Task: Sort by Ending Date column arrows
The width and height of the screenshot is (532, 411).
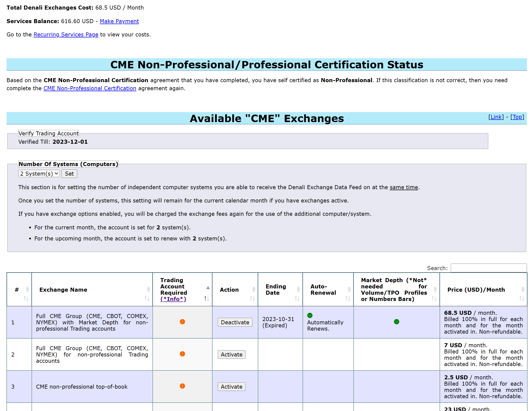Action: click(x=297, y=298)
